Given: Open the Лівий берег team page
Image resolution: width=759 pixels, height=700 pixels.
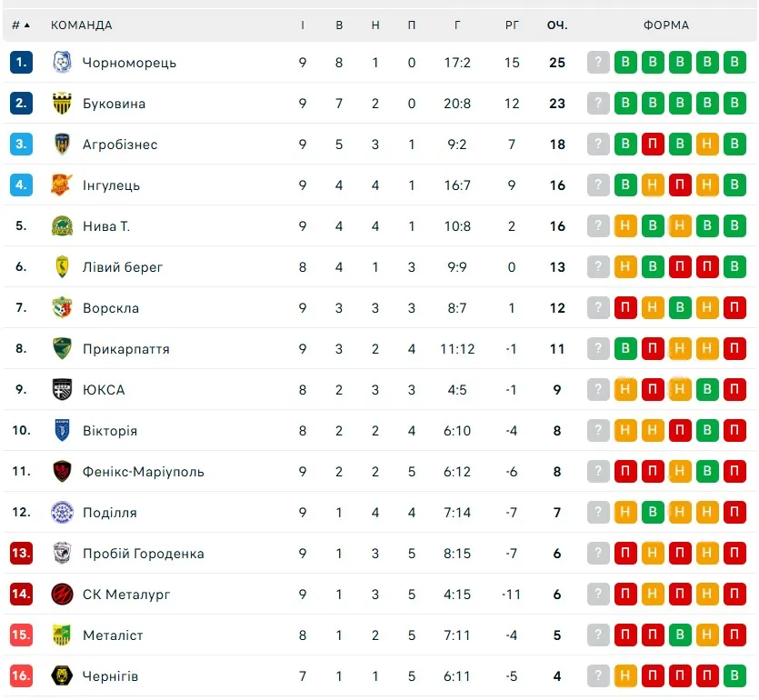Looking at the screenshot, I should (123, 267).
